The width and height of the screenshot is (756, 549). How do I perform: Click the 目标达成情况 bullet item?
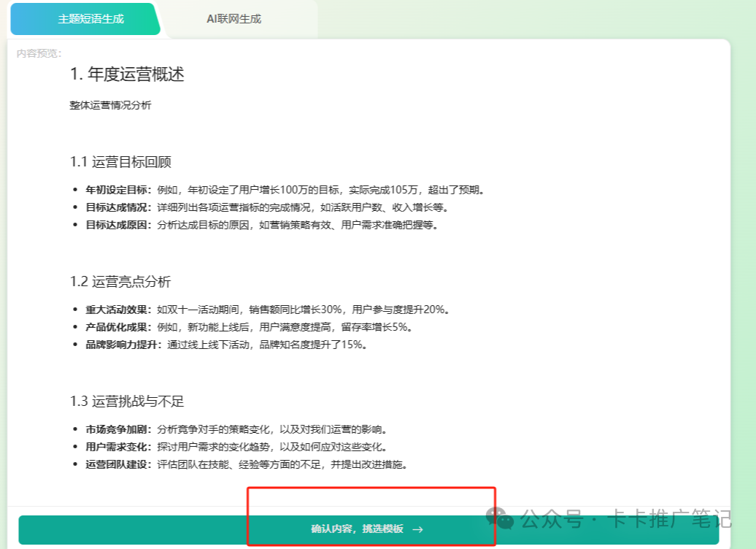pos(271,207)
